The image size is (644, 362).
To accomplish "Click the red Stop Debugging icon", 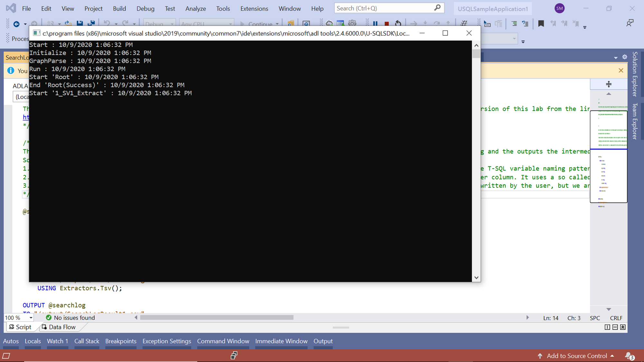I will click(387, 23).
